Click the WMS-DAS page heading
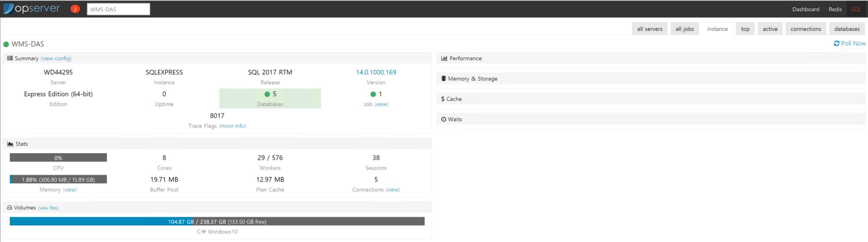This screenshot has height=242, width=868. click(28, 44)
